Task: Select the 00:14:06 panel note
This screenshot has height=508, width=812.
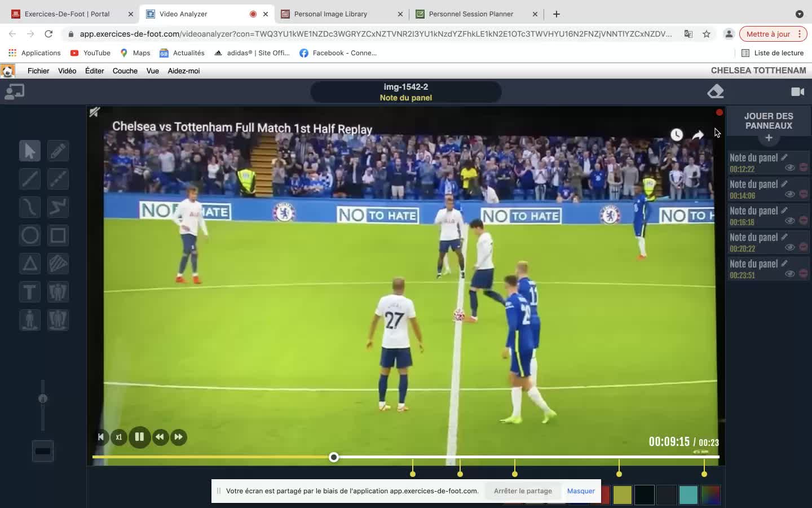Action: point(768,189)
